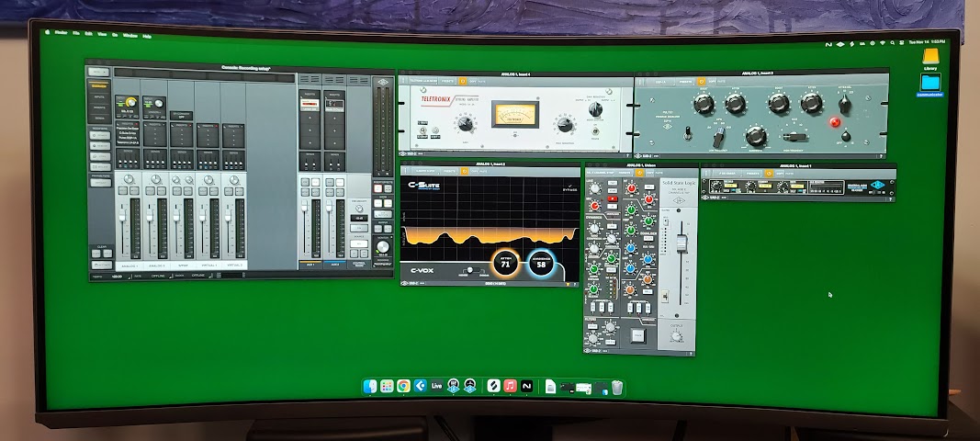
Task: Click the C-Vox Ambience dial showing 58
Action: [x=541, y=262]
